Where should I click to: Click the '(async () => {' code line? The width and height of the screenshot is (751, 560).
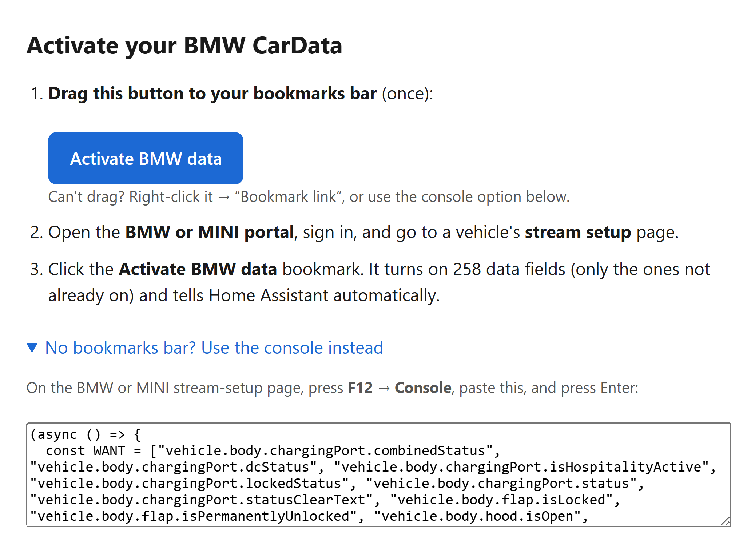pyautogui.click(x=86, y=434)
